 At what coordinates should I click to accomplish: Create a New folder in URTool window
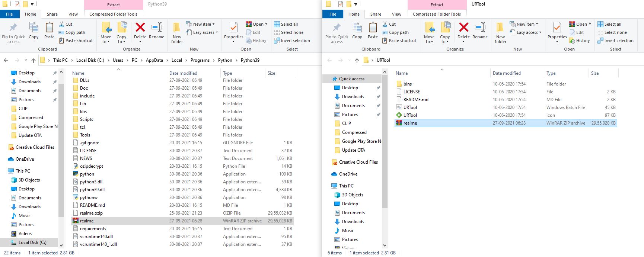(x=500, y=33)
